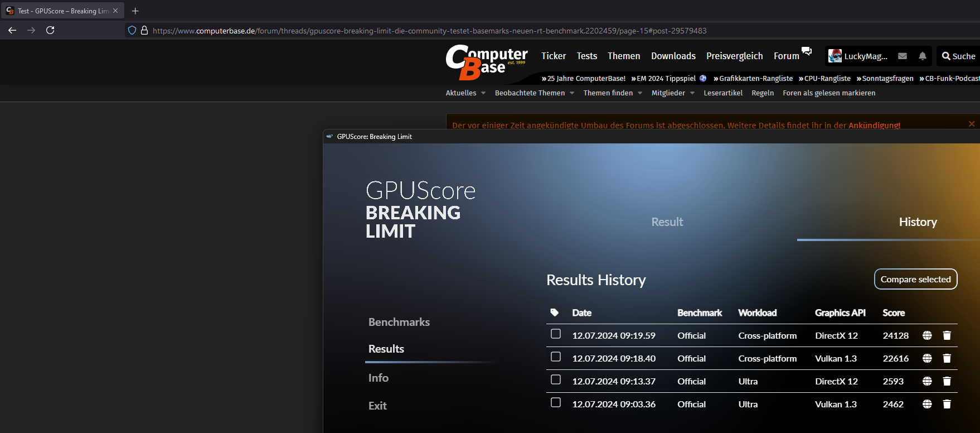Select checkbox for 09:03.36 result

point(556,402)
